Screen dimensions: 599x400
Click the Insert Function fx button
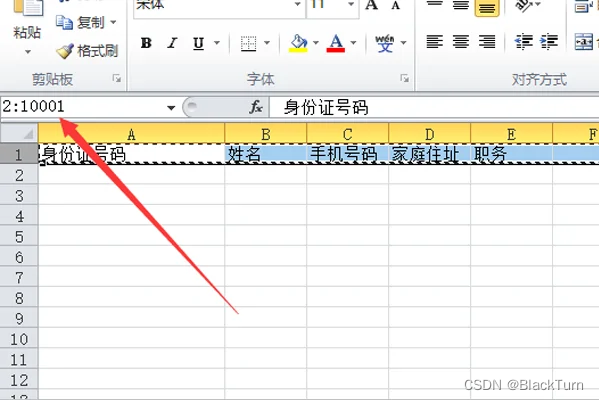(256, 107)
